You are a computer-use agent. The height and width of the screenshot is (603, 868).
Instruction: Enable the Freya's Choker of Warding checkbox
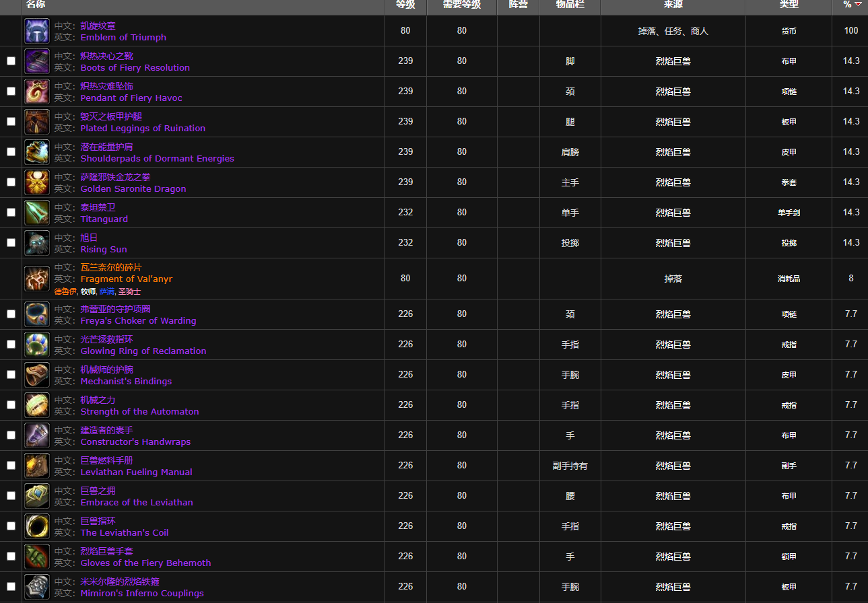11,314
